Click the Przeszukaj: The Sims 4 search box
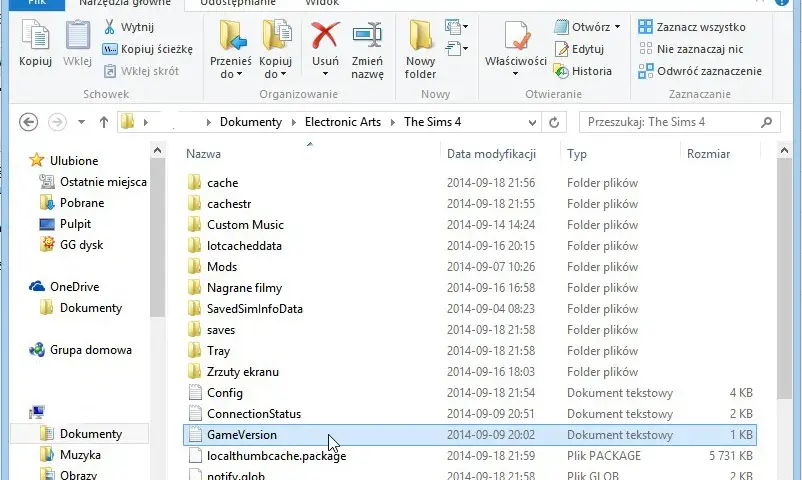 tap(680, 122)
